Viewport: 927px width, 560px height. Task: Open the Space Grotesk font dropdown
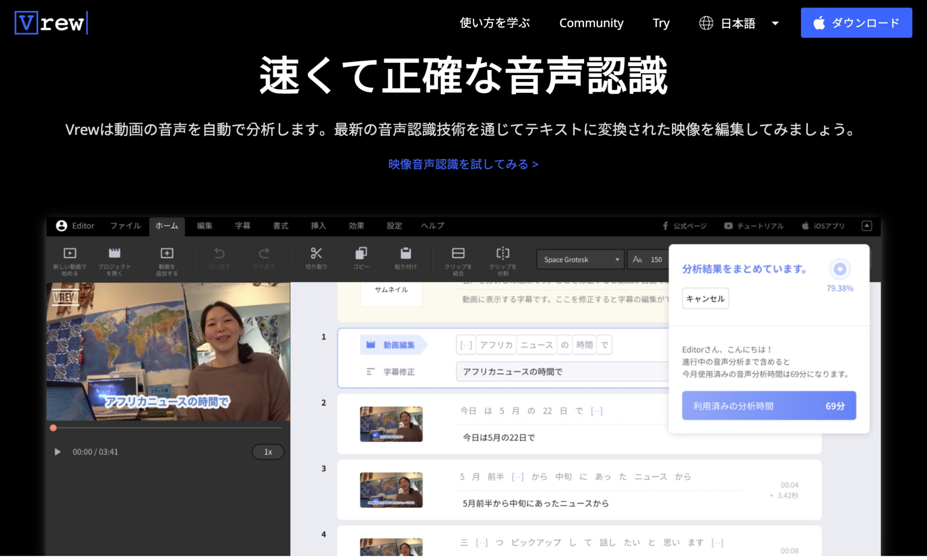click(x=581, y=260)
